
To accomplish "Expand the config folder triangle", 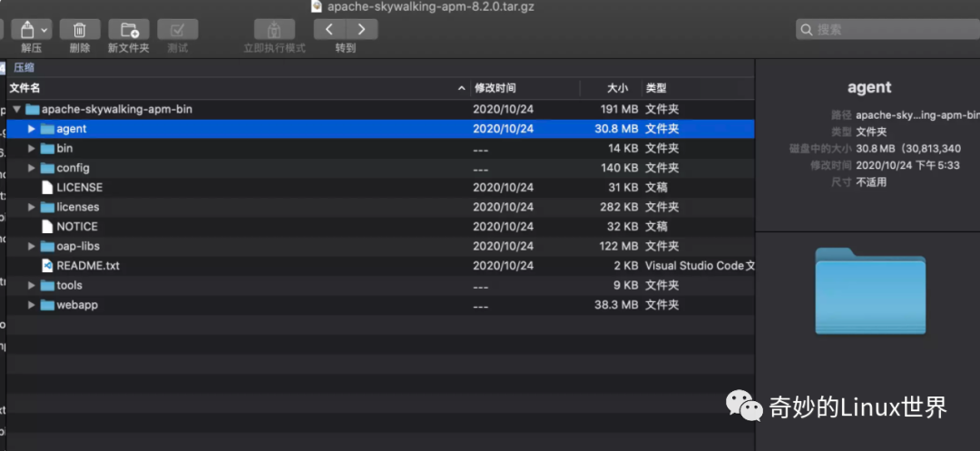I will [x=31, y=168].
